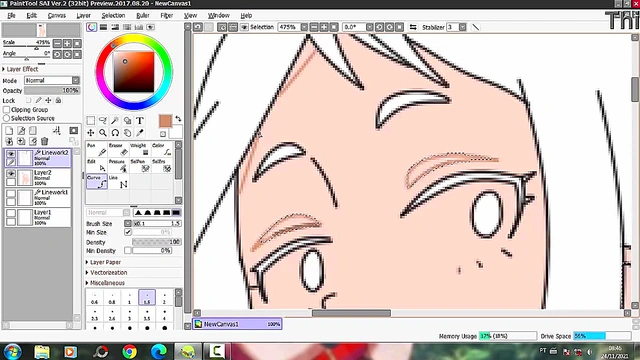Show the Linework1 layer
Screen dimensions: 640x360
[11, 193]
